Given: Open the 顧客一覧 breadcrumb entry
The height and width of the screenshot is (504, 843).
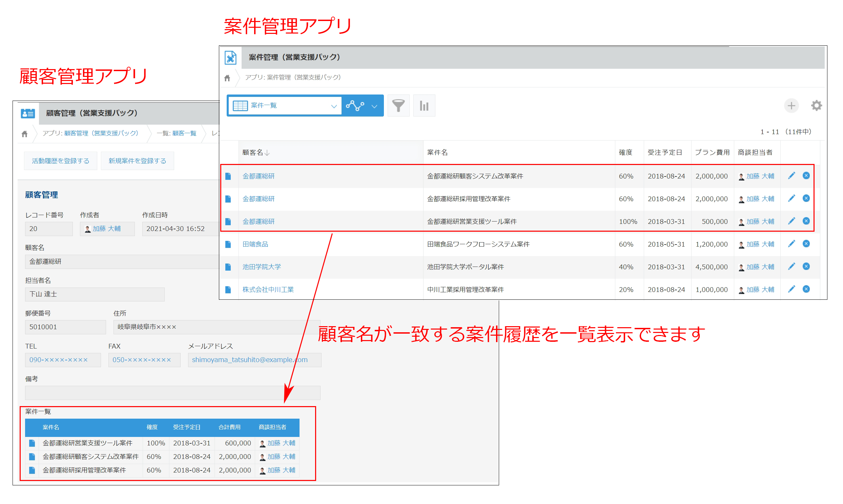Looking at the screenshot, I should coord(184,133).
